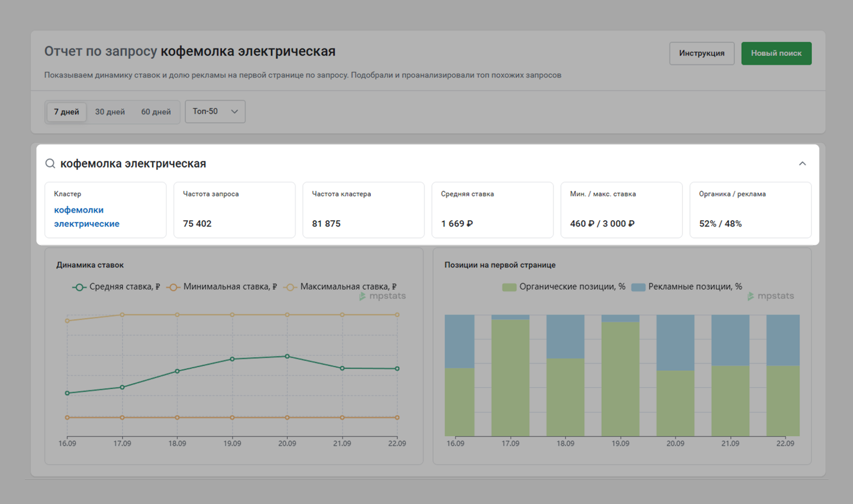Click the Средняя ставка 1 669 ₽ card
Image resolution: width=853 pixels, height=504 pixels.
[x=492, y=210]
